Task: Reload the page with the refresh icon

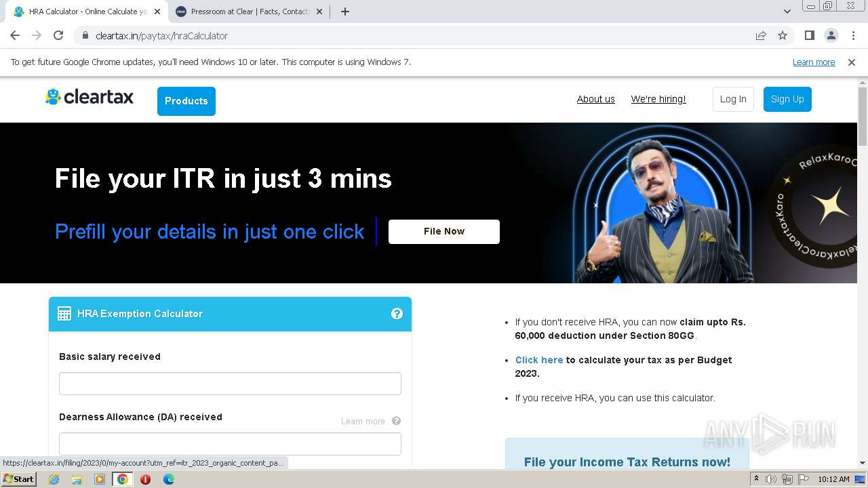Action: (58, 35)
